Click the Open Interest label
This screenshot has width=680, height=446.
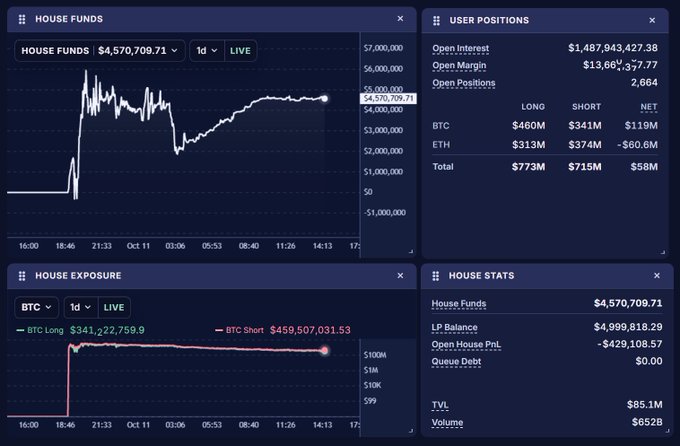point(461,49)
